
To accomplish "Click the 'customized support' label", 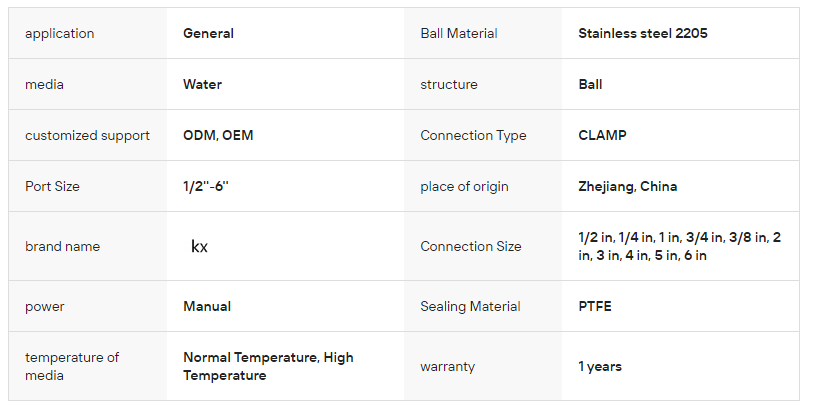I will 87,136.
